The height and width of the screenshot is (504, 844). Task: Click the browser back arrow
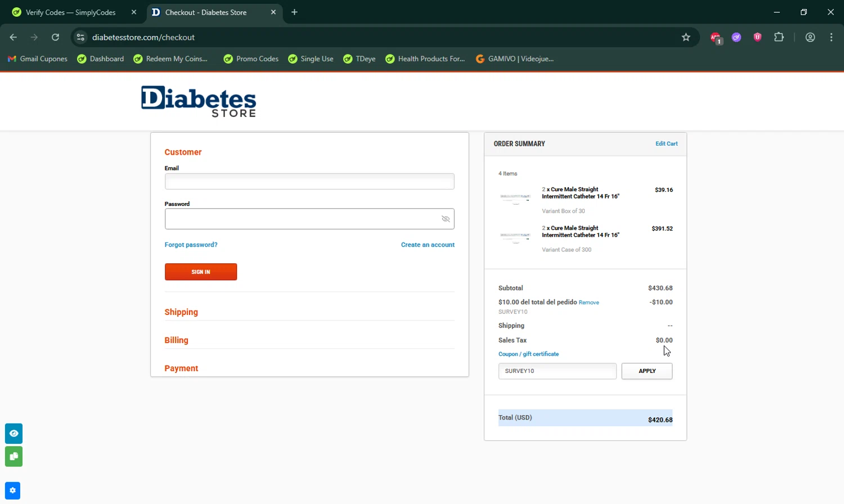[13, 37]
